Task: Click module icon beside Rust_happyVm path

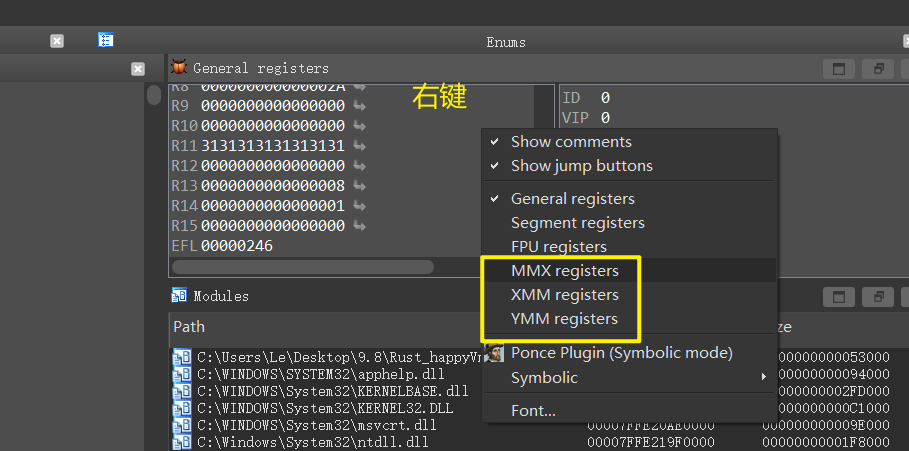Action: point(182,357)
